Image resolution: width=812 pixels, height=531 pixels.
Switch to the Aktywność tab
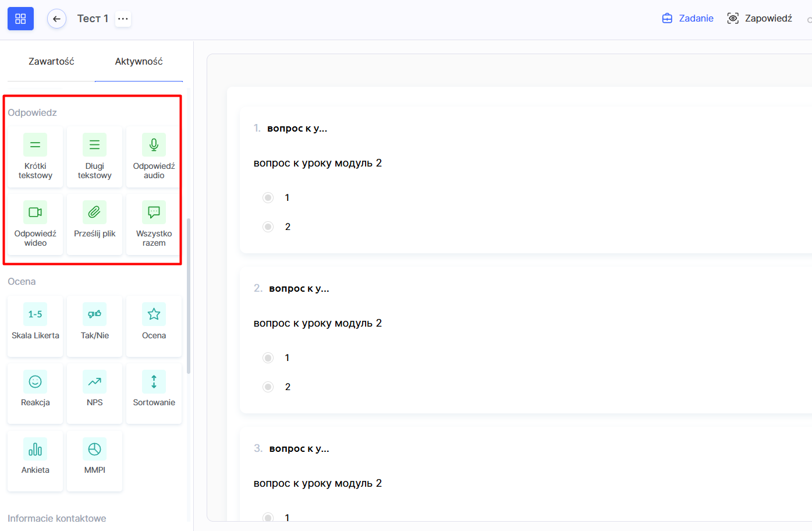tap(139, 62)
